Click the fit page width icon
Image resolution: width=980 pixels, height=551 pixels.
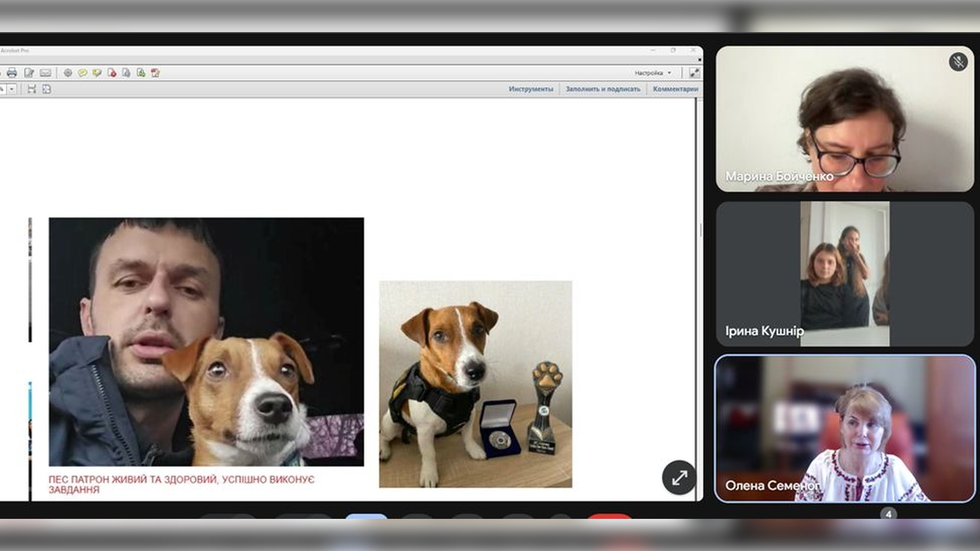tap(32, 89)
